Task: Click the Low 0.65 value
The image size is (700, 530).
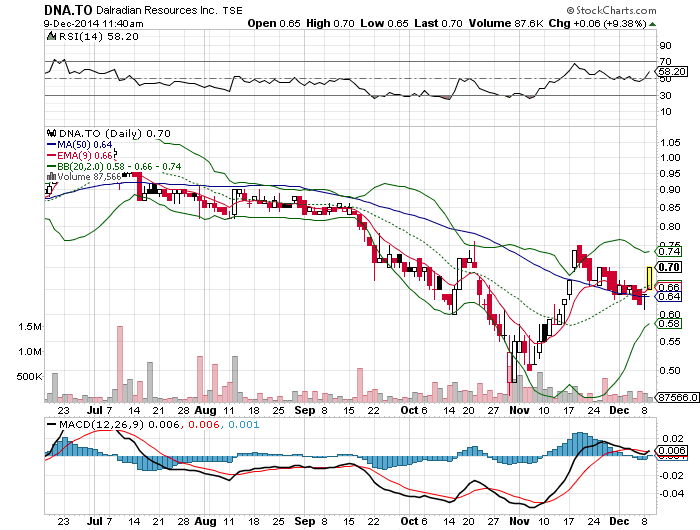Action: coord(384,23)
